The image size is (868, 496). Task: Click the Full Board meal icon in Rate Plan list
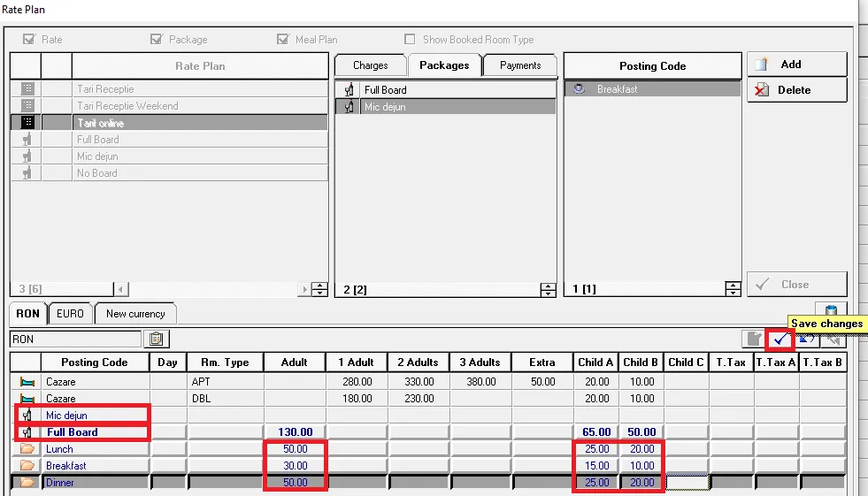click(x=27, y=140)
